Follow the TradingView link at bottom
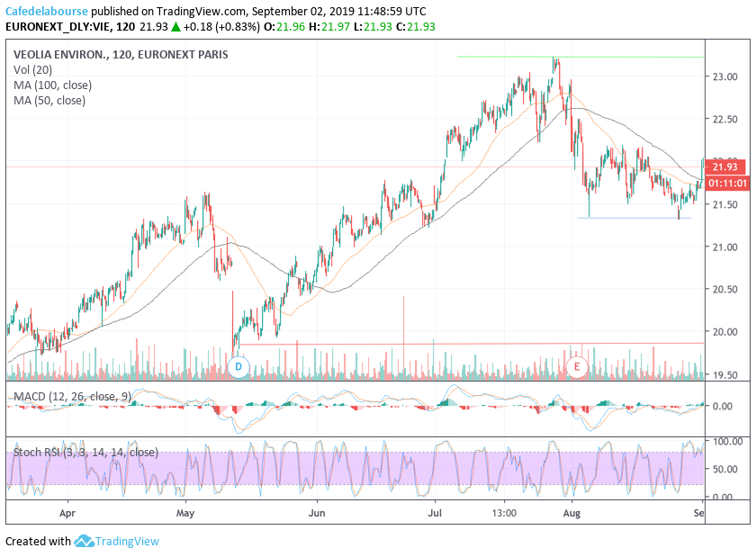 coord(127,542)
